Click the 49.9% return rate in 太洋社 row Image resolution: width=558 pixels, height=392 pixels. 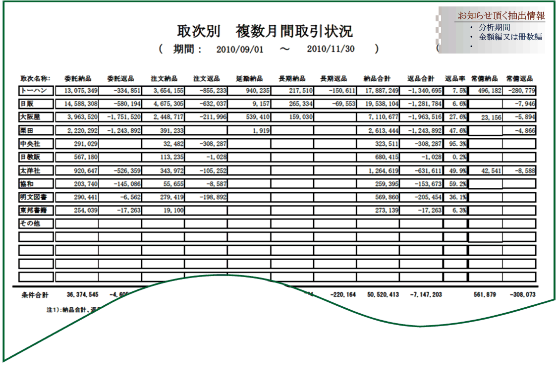click(x=455, y=170)
